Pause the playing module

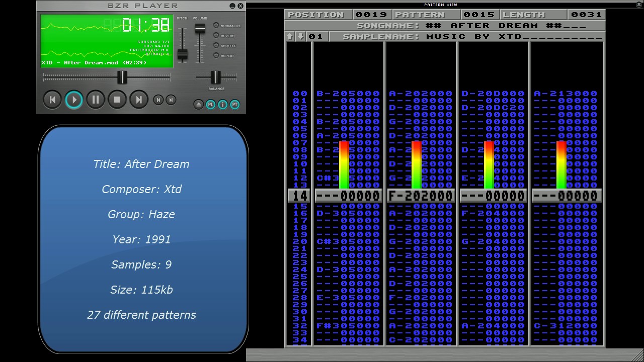[x=96, y=100]
